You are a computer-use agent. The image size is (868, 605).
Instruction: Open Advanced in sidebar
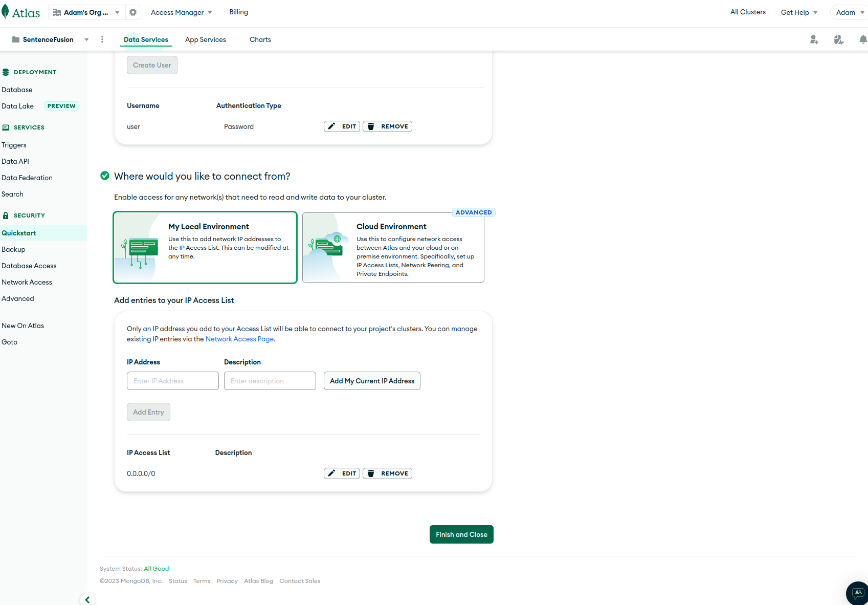[x=18, y=298]
